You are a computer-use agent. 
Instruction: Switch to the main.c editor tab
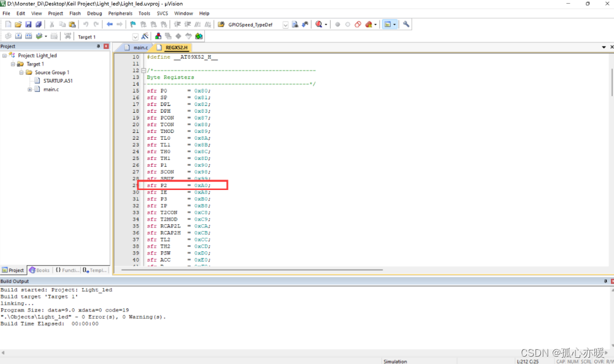[137, 47]
